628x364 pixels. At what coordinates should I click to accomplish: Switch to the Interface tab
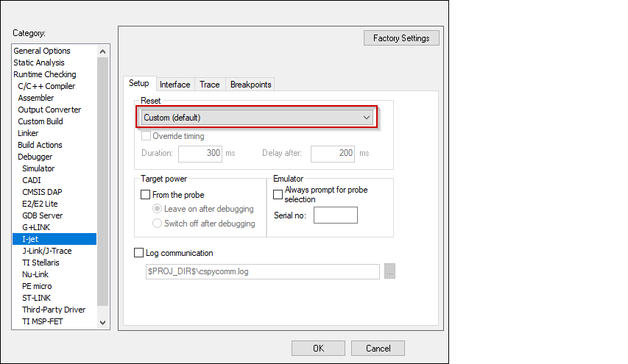[174, 85]
